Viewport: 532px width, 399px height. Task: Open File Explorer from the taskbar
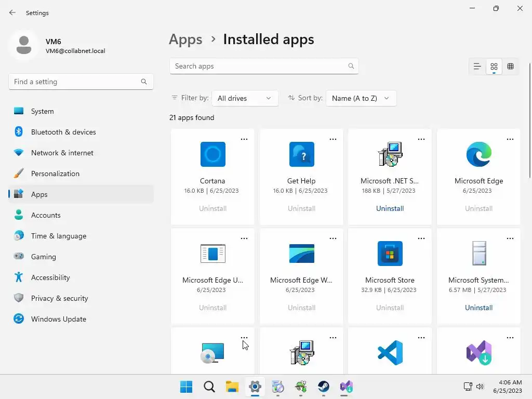point(232,387)
